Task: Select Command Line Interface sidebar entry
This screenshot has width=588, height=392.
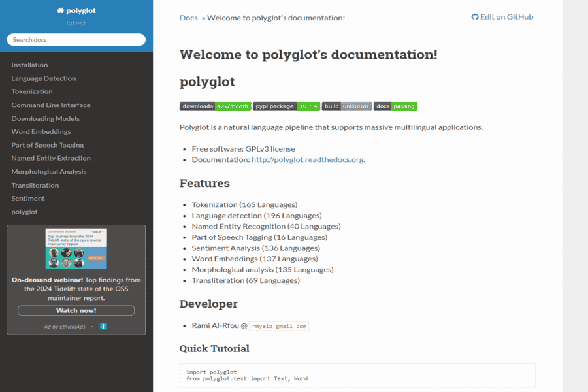Action: [x=50, y=105]
